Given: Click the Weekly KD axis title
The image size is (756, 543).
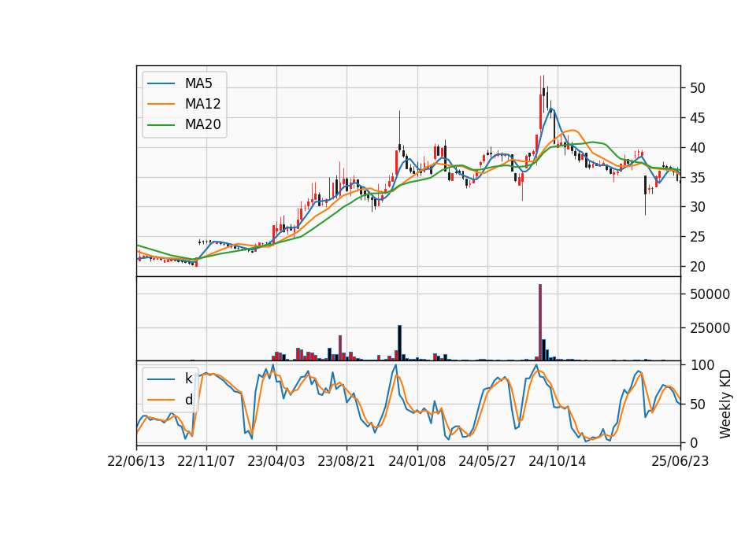Looking at the screenshot, I should pos(724,404).
